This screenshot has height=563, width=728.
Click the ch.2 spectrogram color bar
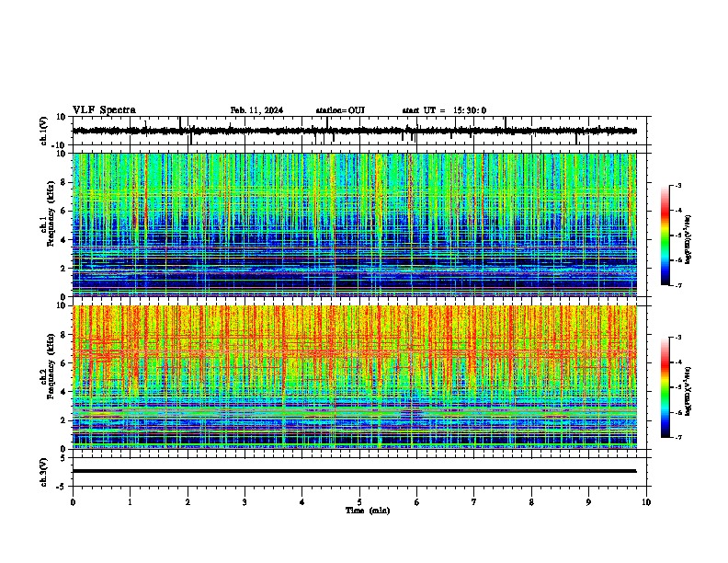[x=665, y=387]
